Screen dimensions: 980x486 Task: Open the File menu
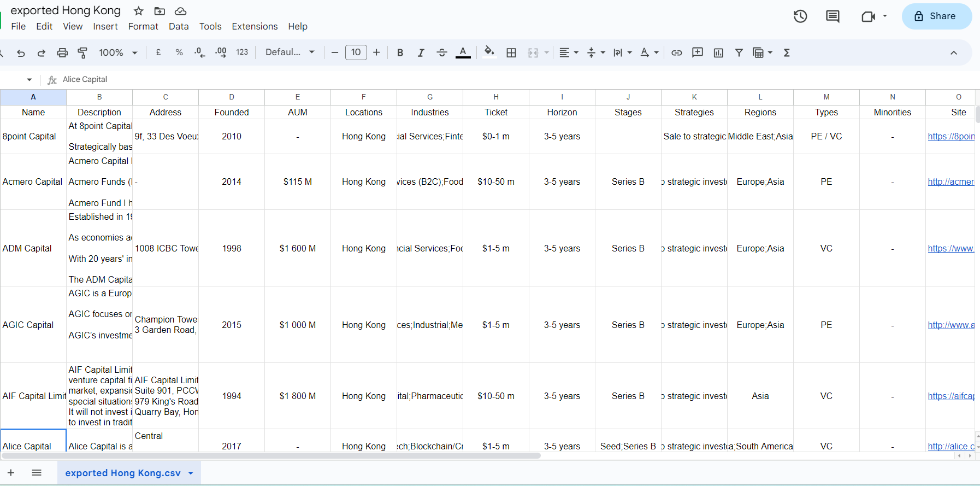click(19, 26)
